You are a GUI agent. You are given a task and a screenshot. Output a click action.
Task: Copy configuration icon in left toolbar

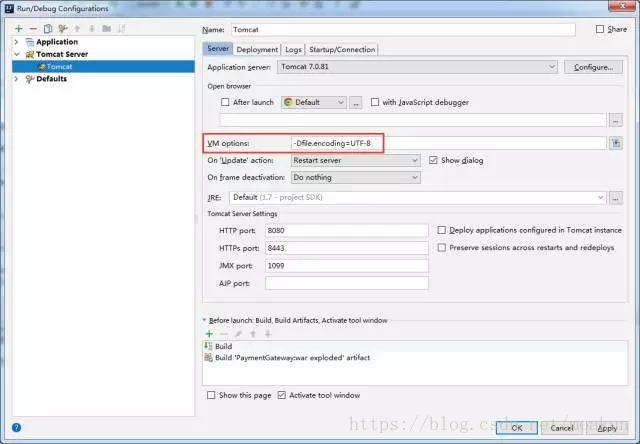point(48,29)
